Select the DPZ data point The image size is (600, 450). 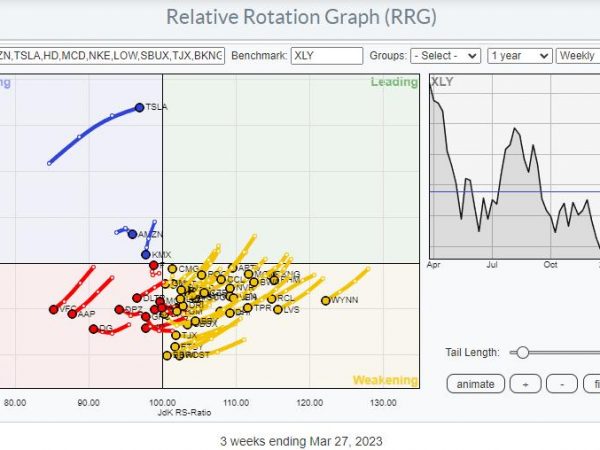[119, 309]
